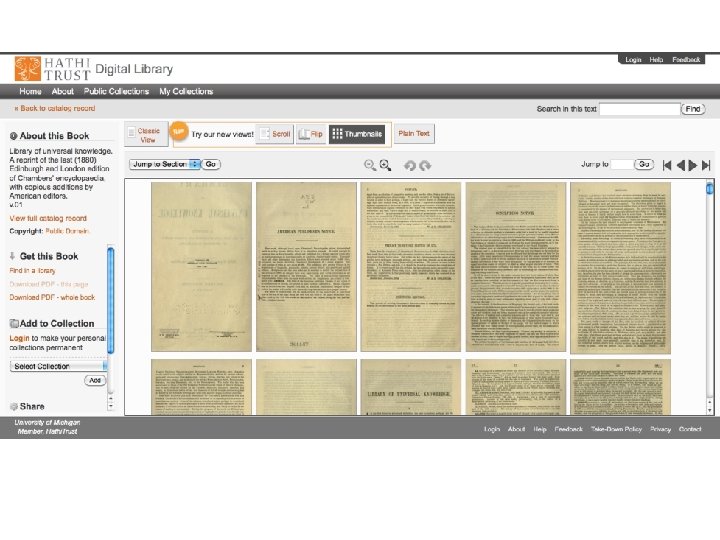Click Download PDF - whole book
This screenshot has width=720, height=540.
[52, 297]
